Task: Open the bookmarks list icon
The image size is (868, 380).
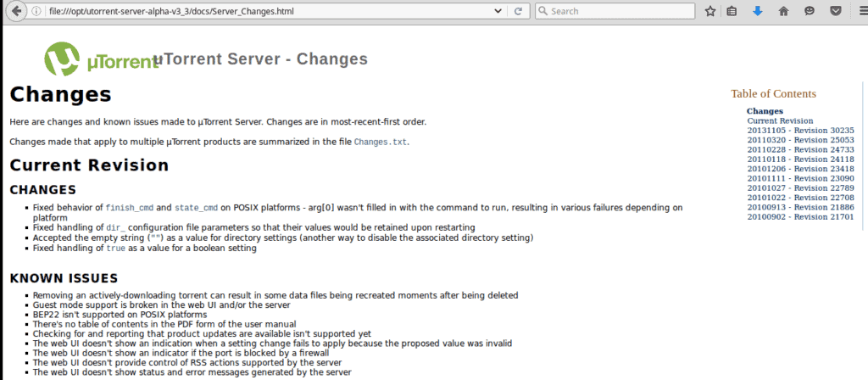Action: (x=732, y=11)
